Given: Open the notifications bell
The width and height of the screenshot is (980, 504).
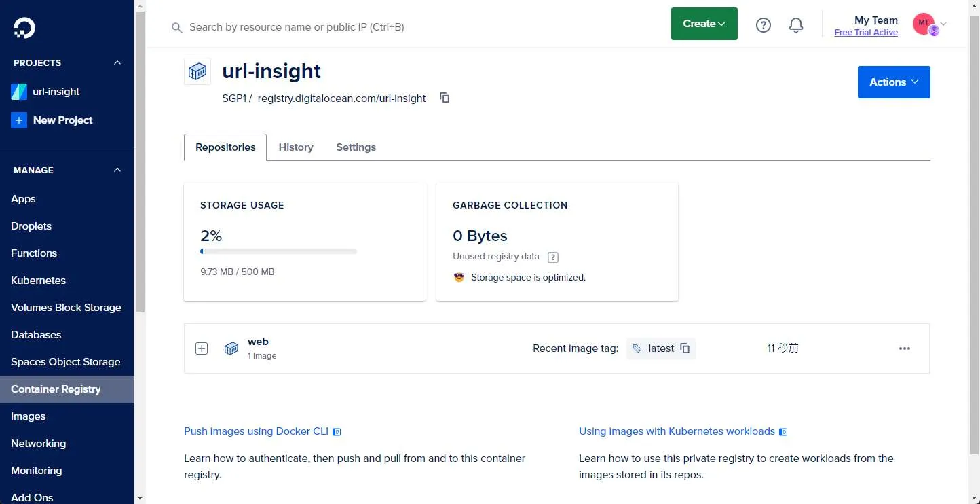Looking at the screenshot, I should [795, 24].
